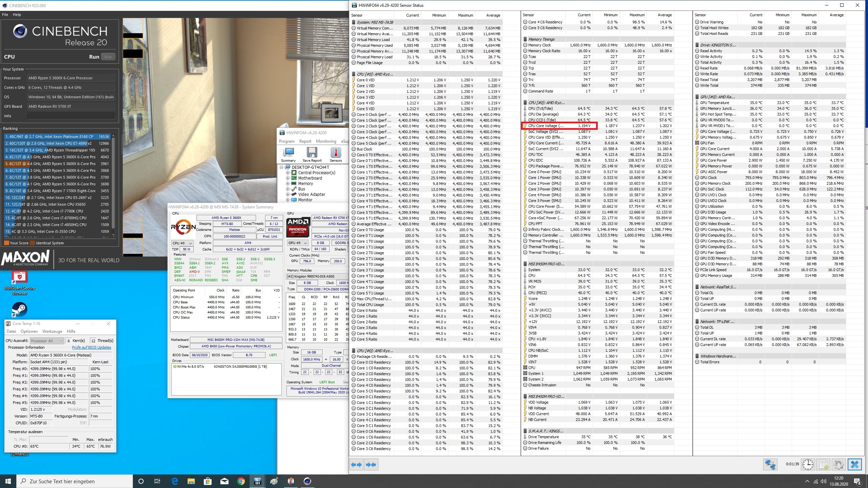Open Cortana circle icon on taskbar
The height and width of the screenshot is (488, 868).
(x=141, y=481)
